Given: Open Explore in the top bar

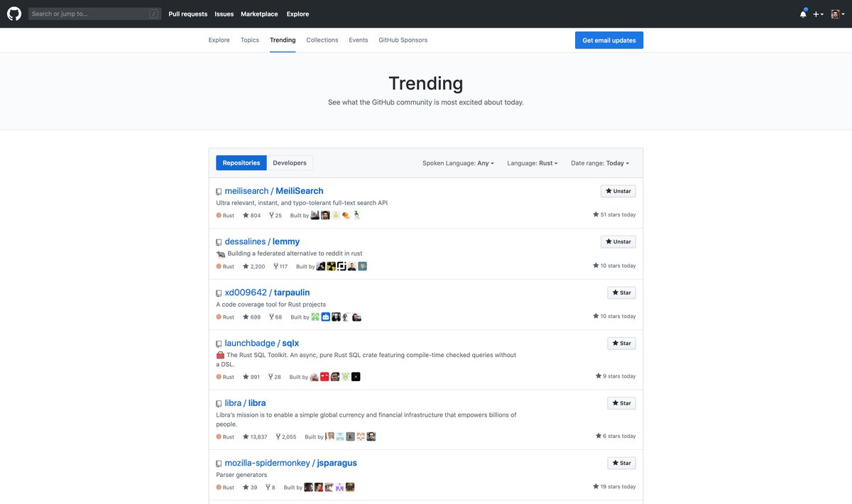Looking at the screenshot, I should tap(297, 13).
